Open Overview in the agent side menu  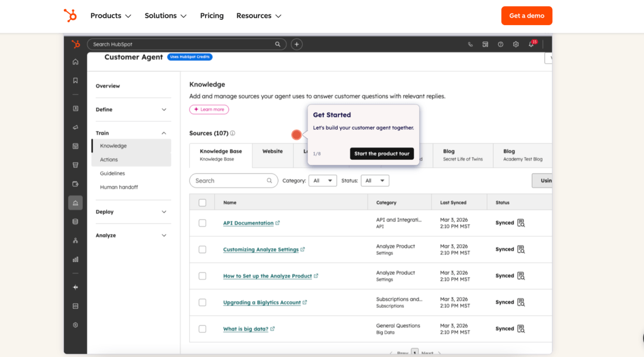(108, 86)
